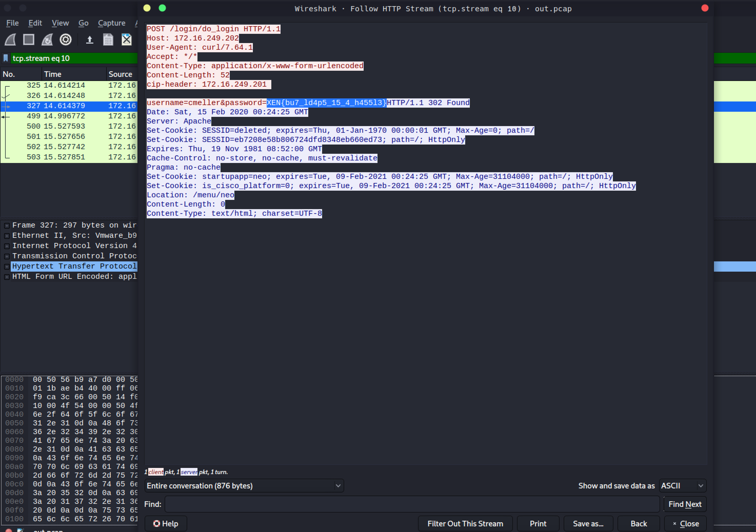Select packet 500 in the packet list
Viewport: 756px width, 532px height.
point(69,126)
